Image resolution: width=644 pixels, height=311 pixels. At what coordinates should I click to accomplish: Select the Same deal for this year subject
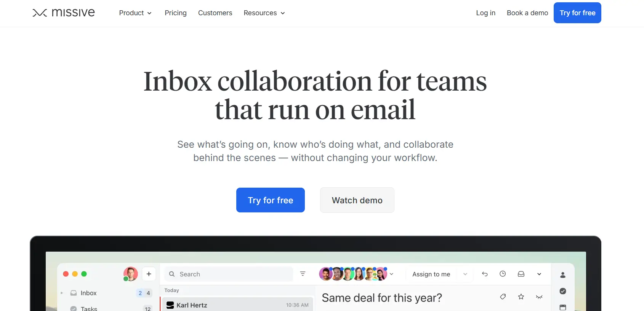(382, 298)
